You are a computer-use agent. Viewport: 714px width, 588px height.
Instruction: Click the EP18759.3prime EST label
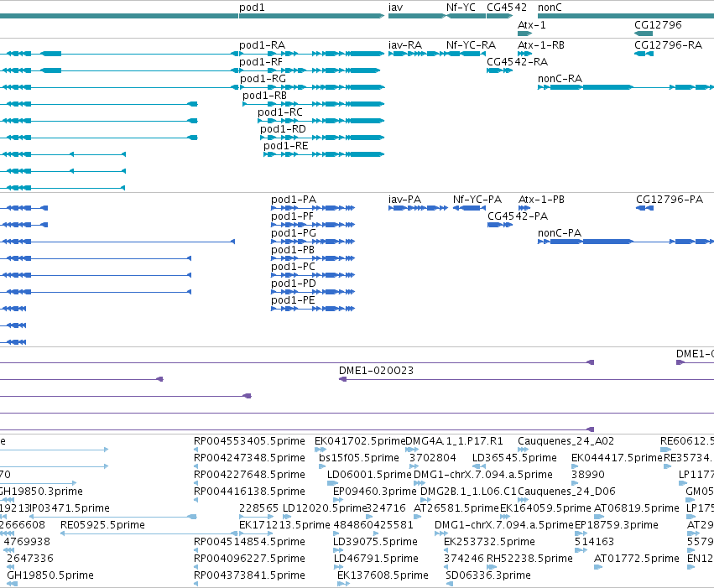[x=617, y=525]
